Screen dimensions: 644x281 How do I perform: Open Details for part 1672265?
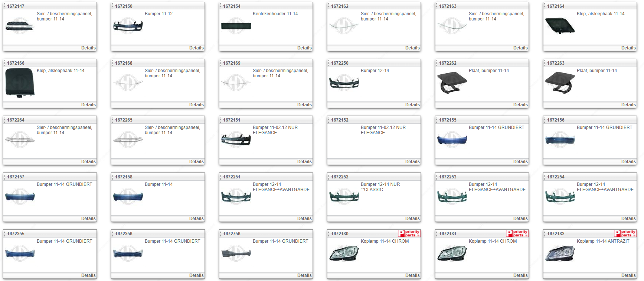[x=196, y=162]
